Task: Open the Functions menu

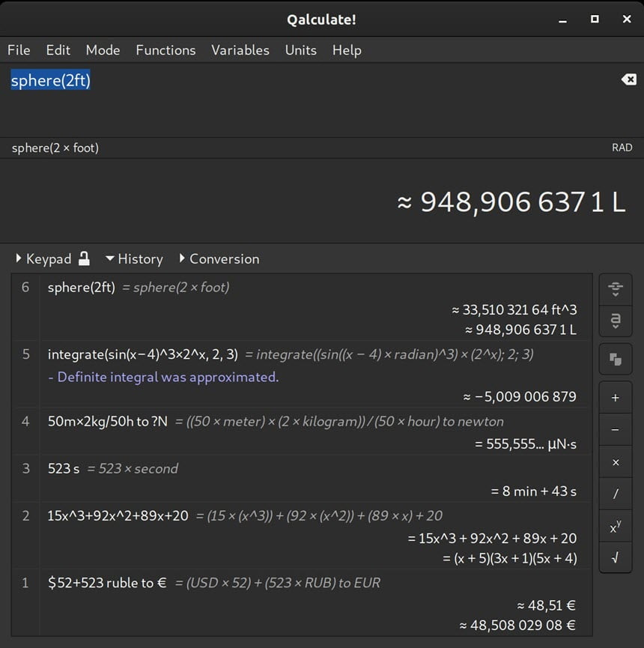Action: point(165,50)
